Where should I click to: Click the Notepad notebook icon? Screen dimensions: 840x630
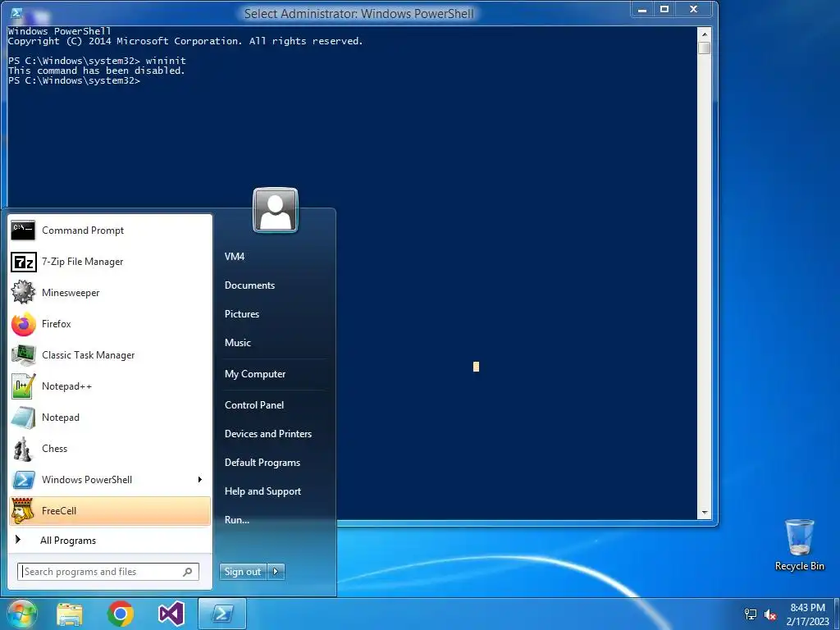23,418
